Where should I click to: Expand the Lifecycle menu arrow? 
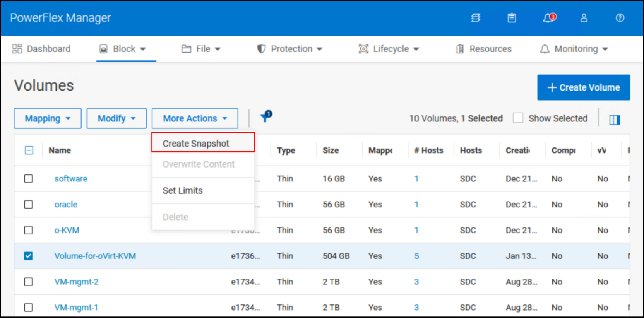click(x=416, y=49)
